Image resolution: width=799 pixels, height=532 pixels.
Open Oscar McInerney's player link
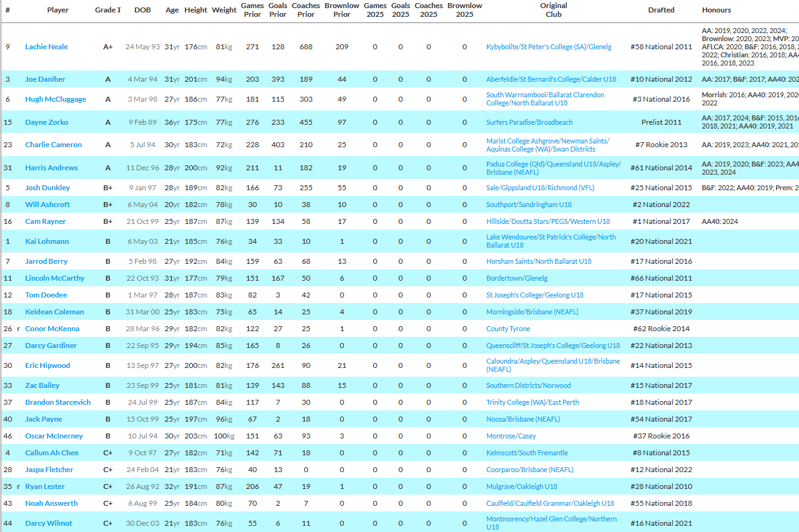click(54, 436)
